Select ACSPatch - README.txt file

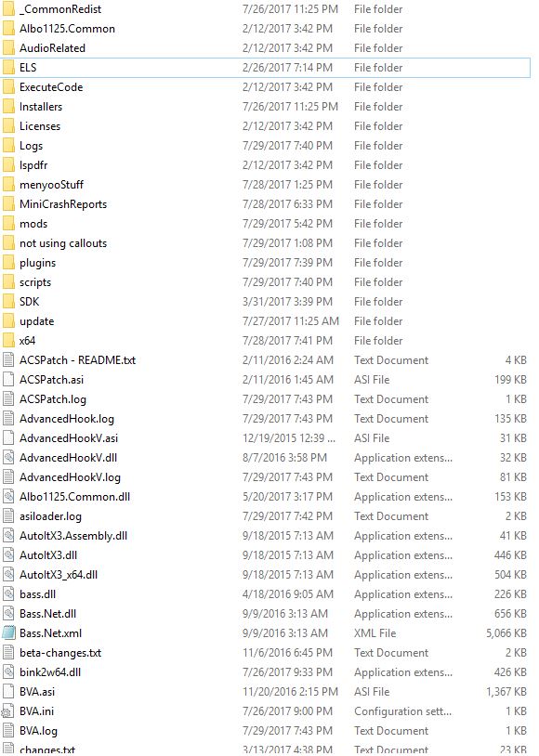267,360
